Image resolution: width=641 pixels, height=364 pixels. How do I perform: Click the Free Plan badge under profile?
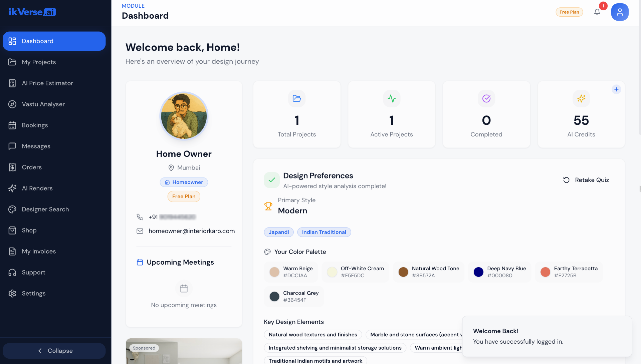[x=184, y=197]
